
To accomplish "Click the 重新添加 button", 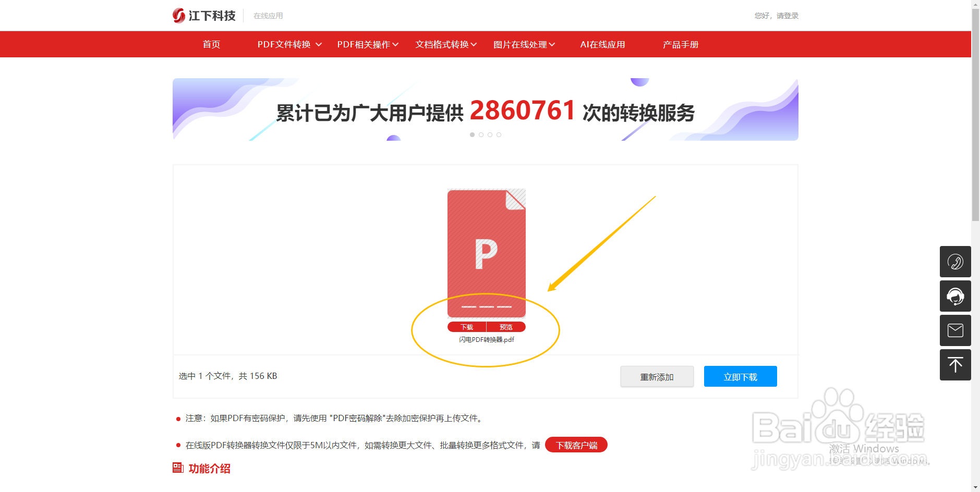I will 657,376.
